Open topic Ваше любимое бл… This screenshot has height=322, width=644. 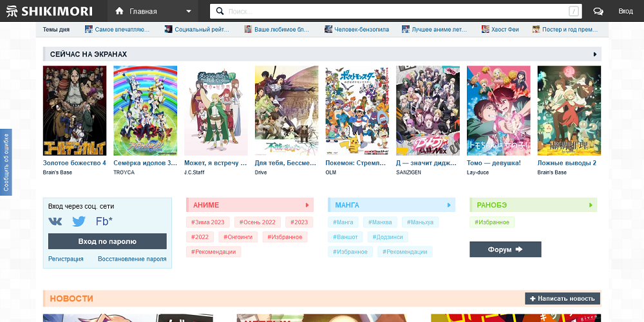coord(281,29)
